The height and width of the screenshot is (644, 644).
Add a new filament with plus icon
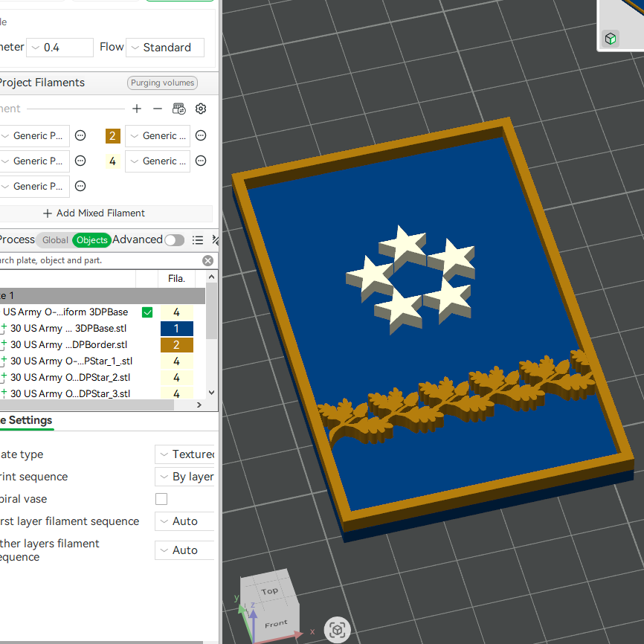coord(137,109)
